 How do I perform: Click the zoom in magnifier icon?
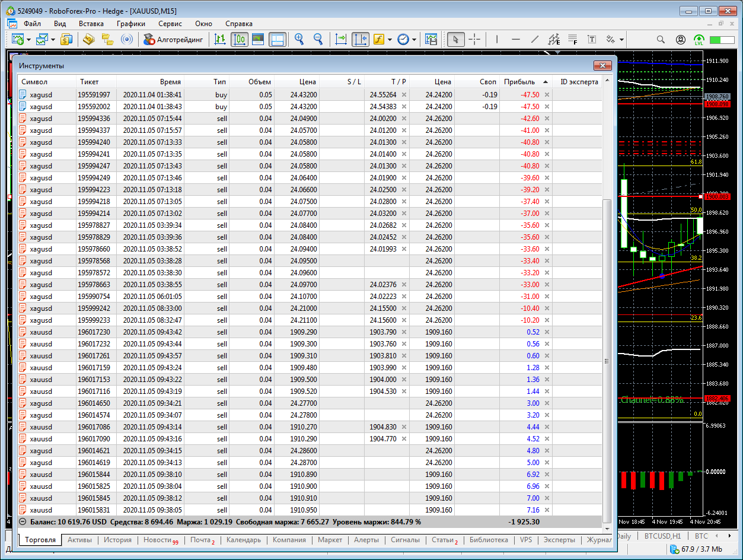coord(299,39)
